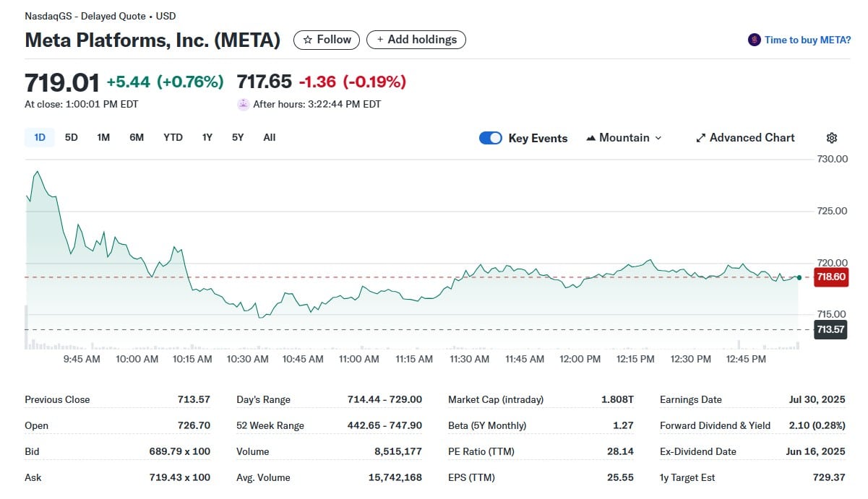Click the 12:00 PM time axis label

[580, 359]
